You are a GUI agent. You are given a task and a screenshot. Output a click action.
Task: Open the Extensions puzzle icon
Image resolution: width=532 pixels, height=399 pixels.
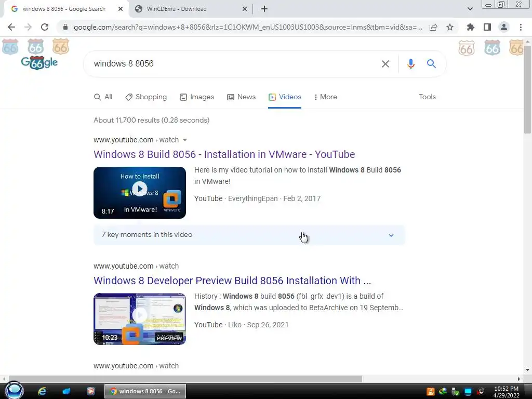[x=471, y=27]
